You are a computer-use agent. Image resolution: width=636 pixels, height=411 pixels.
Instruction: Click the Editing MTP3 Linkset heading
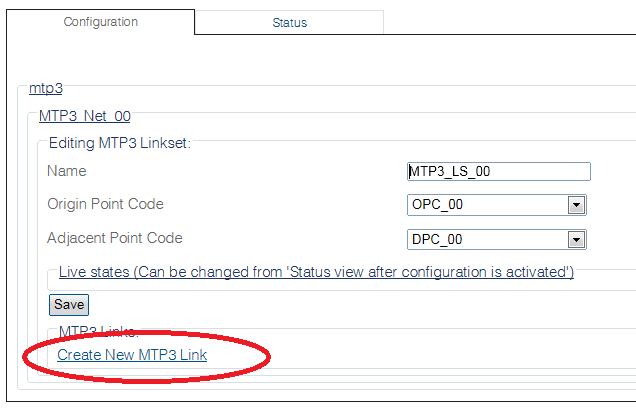click(x=120, y=143)
